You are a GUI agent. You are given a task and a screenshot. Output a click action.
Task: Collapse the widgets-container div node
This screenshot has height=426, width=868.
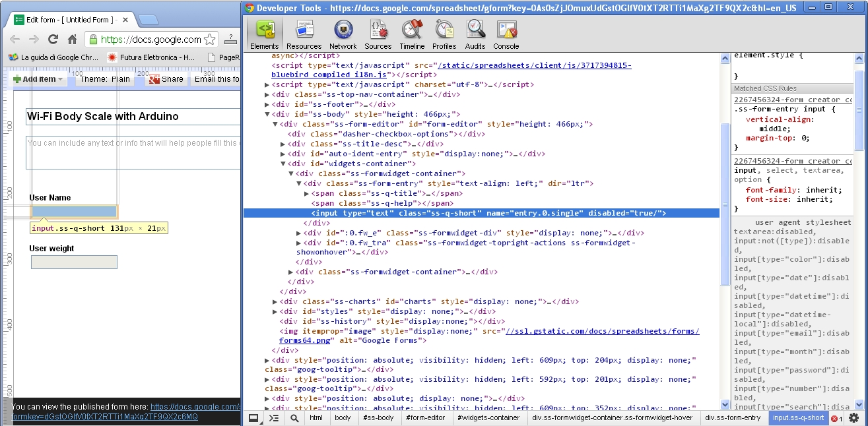(x=283, y=164)
